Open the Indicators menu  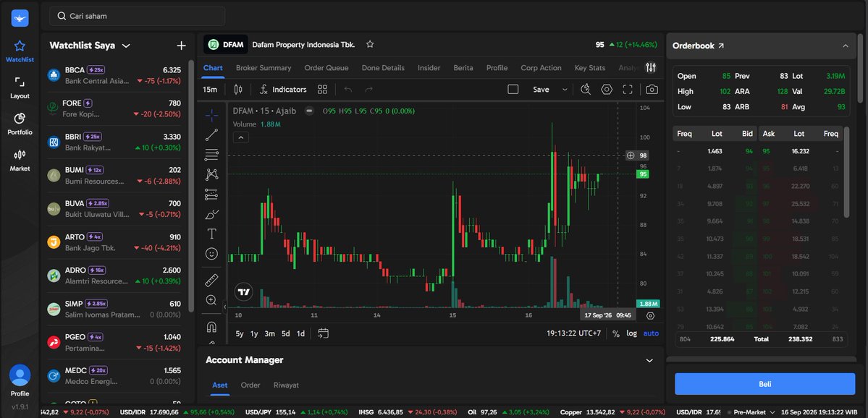[283, 89]
